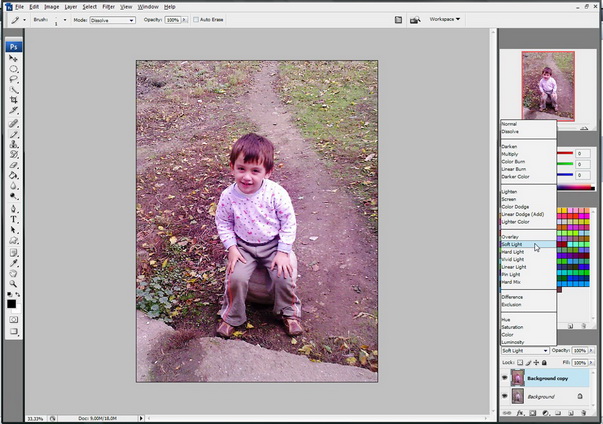Select the Clone Stamp tool

tap(13, 145)
